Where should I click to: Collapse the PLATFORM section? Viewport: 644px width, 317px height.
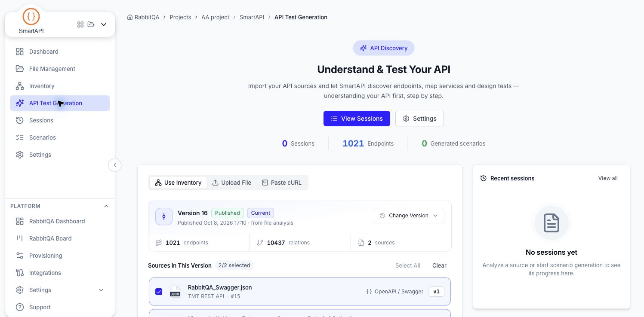pyautogui.click(x=106, y=206)
